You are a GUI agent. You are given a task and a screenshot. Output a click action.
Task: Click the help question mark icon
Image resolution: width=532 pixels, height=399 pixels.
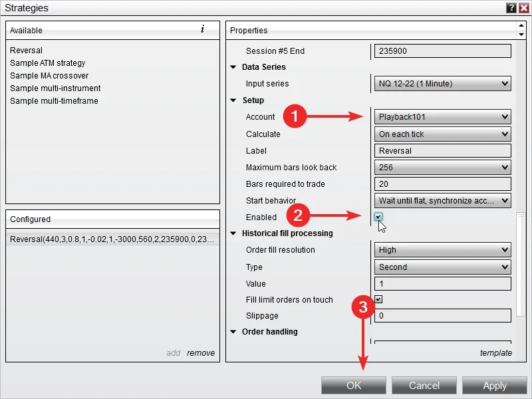511,8
